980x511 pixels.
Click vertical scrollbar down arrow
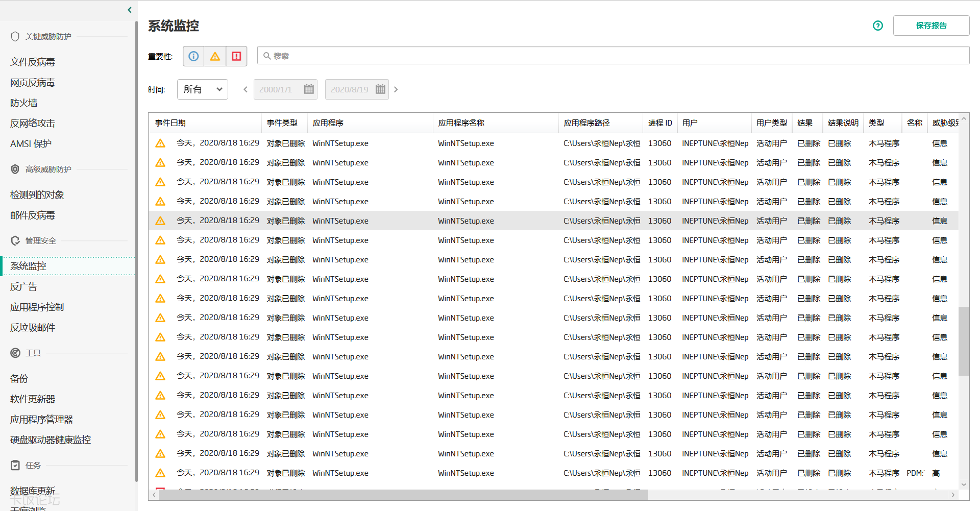(964, 484)
